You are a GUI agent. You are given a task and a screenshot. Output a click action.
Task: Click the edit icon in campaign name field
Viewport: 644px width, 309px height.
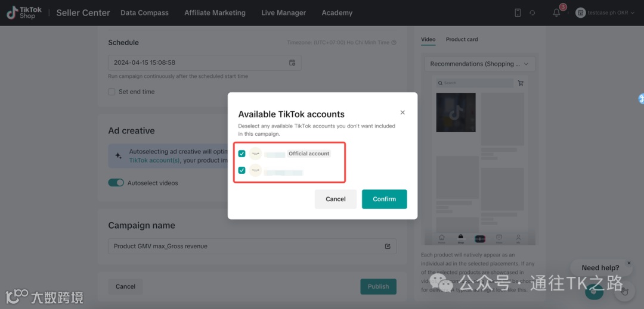(x=388, y=246)
